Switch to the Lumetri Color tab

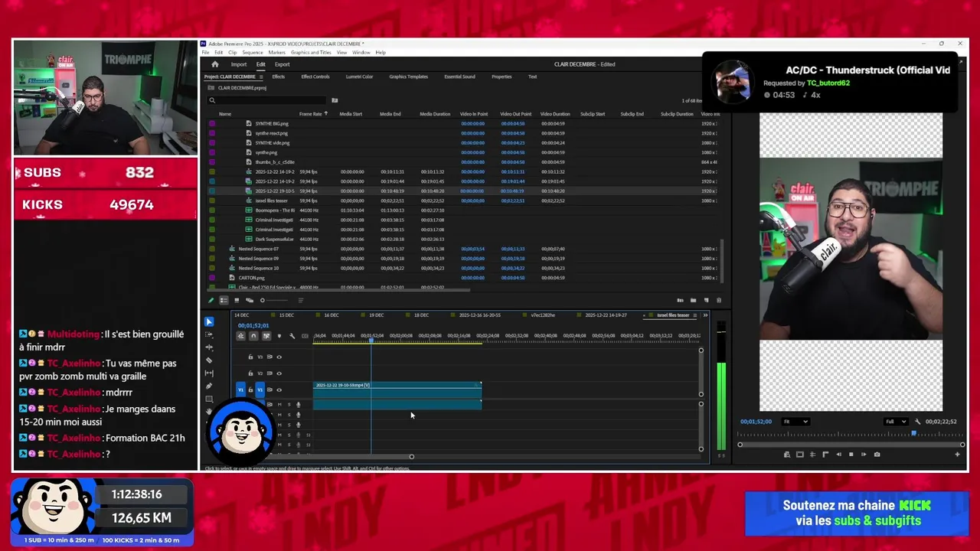359,77
